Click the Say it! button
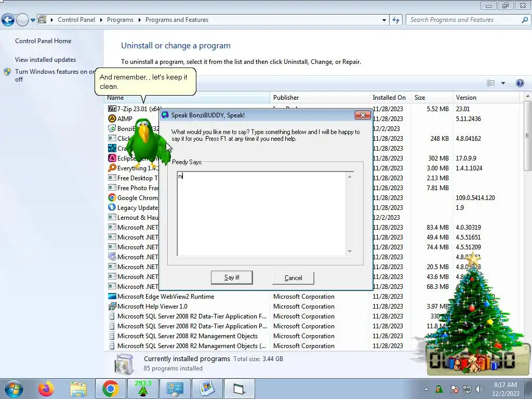This screenshot has height=399, width=532. click(x=232, y=277)
